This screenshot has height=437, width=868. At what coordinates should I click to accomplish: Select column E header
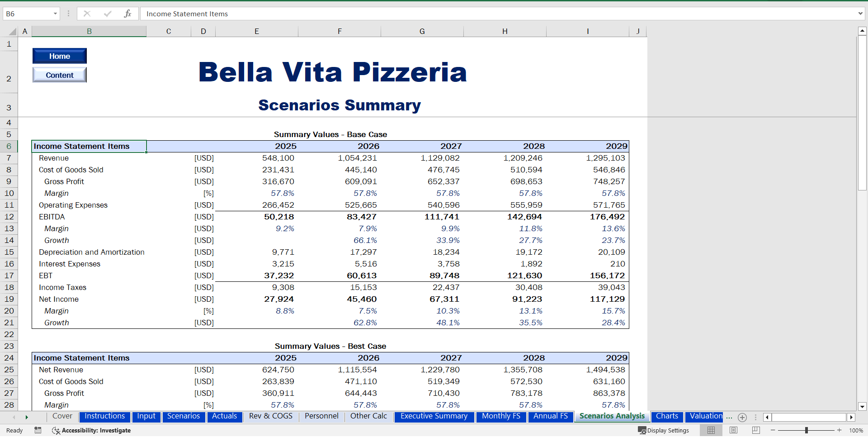point(257,31)
